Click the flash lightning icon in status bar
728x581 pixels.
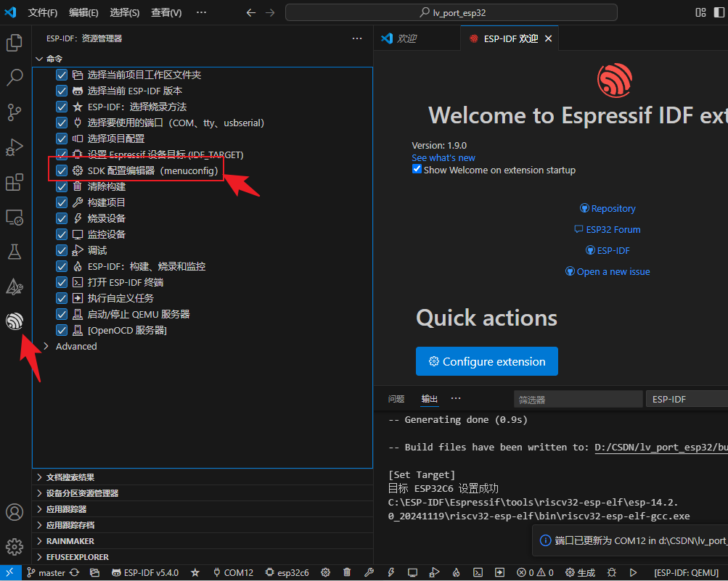tap(391, 572)
